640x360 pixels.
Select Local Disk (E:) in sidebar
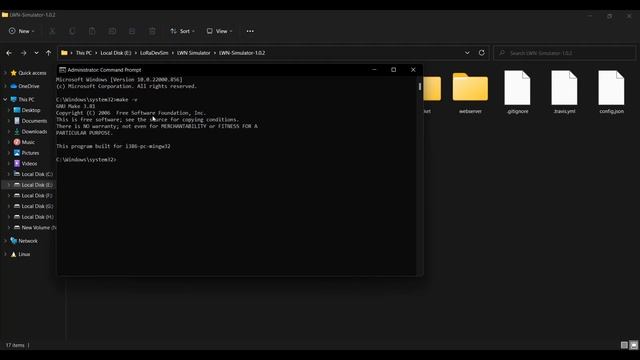click(x=37, y=185)
